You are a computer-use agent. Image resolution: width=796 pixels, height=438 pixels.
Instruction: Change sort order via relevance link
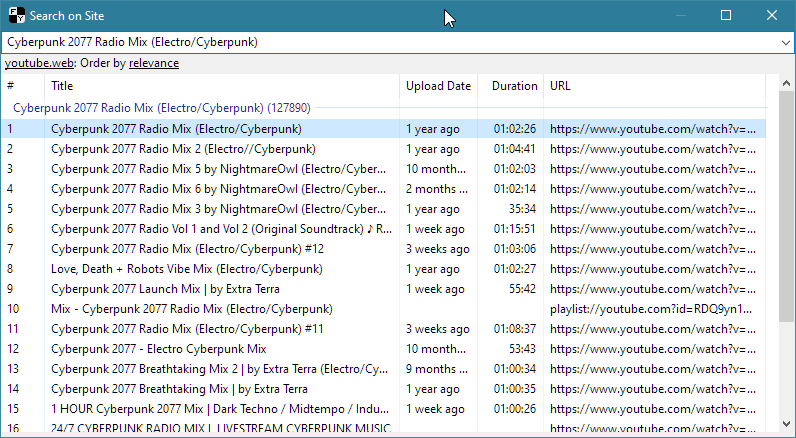click(154, 63)
